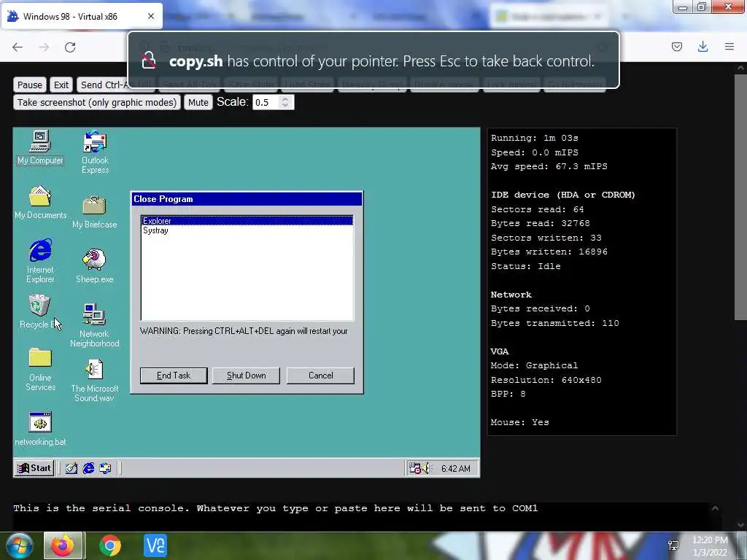This screenshot has width=747, height=560.
Task: Click emulator Exit button
Action: click(x=61, y=85)
